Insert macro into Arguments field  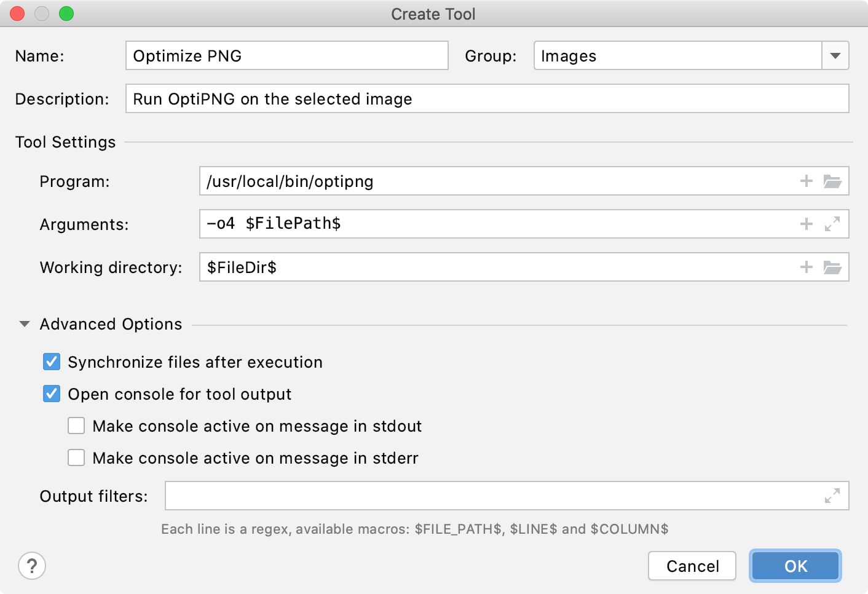point(806,224)
